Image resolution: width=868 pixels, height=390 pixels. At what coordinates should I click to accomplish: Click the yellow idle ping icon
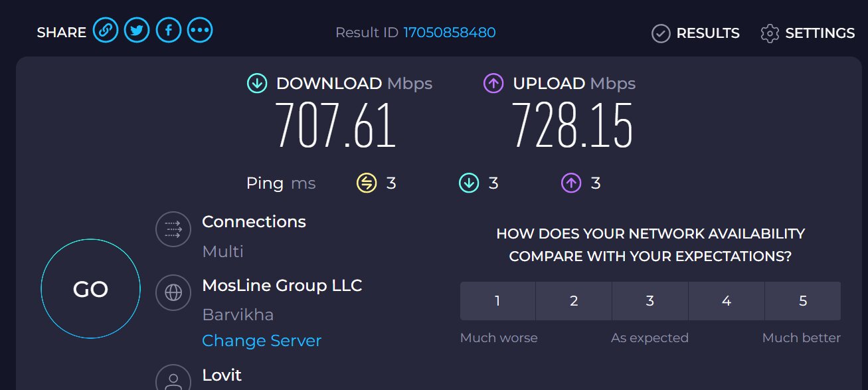tap(367, 183)
